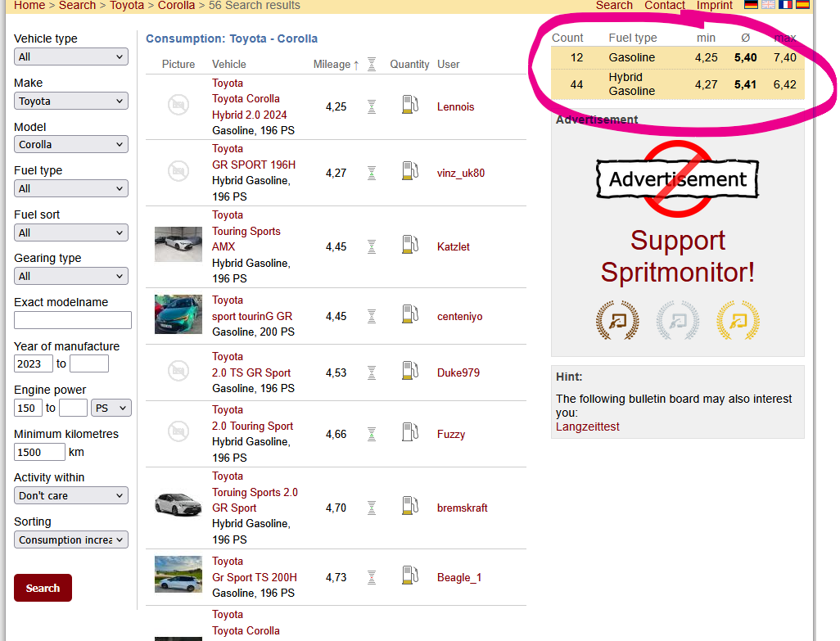840x641 pixels.
Task: Click the no-picture placeholder in Fuzzy row
Action: [x=178, y=431]
